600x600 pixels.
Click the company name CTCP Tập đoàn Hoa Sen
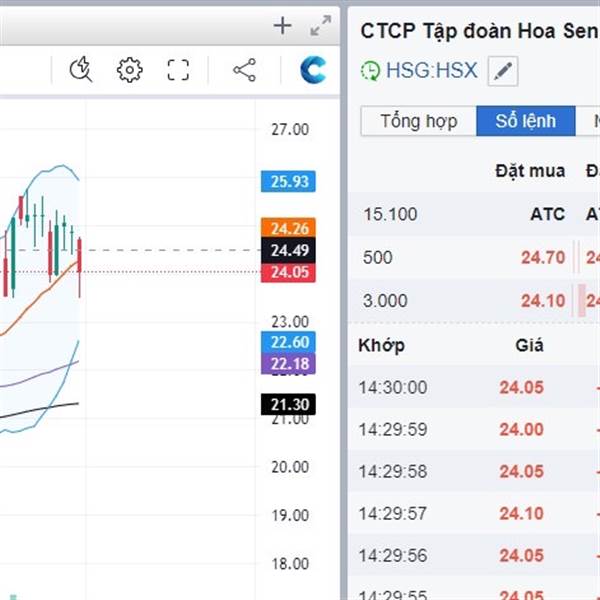pyautogui.click(x=479, y=31)
